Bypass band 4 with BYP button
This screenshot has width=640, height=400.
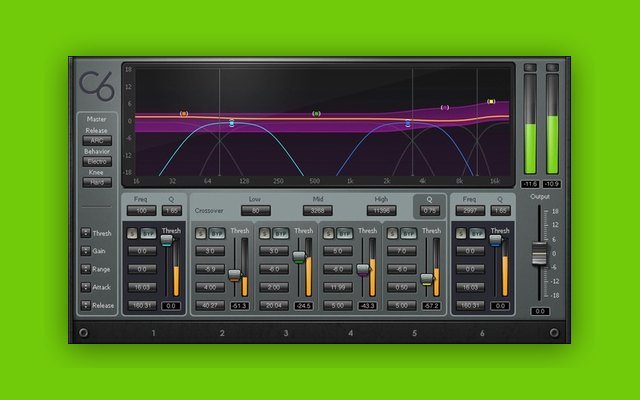345,233
